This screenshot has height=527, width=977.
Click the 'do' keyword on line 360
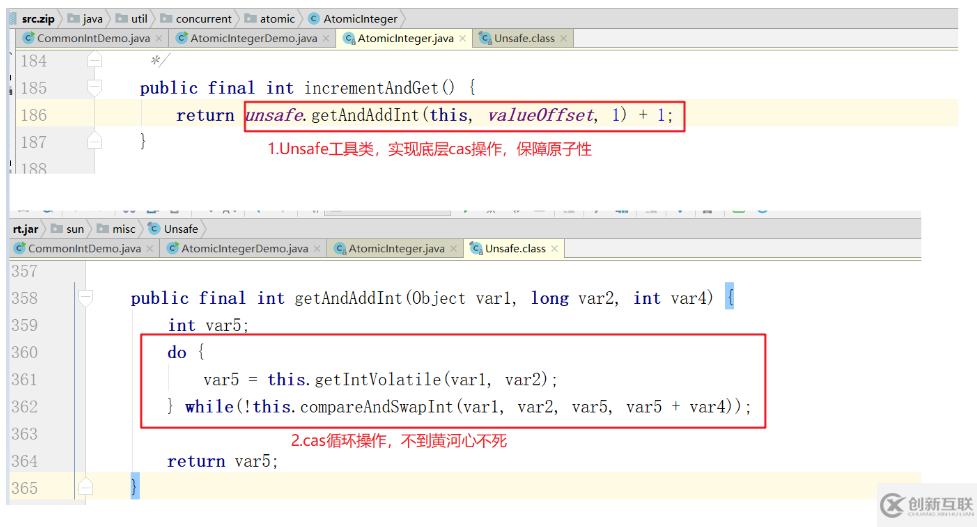177,353
